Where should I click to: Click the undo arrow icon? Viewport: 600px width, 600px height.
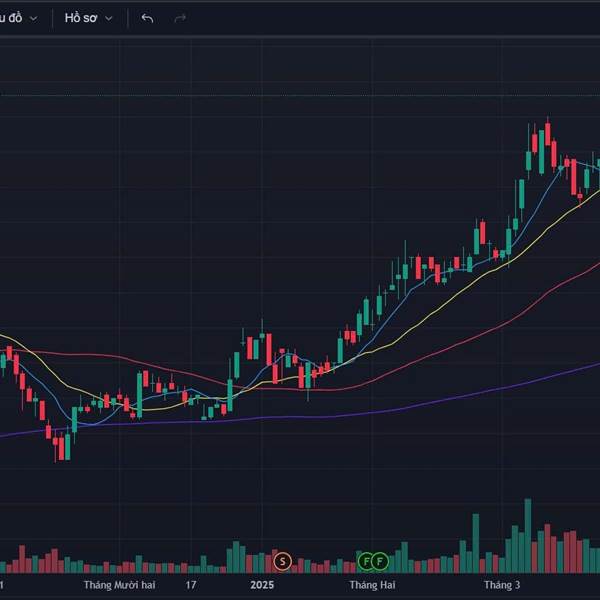(147, 18)
